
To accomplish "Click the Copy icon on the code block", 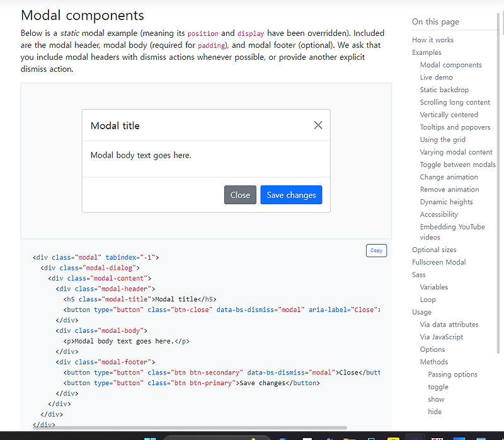I will click(x=376, y=250).
